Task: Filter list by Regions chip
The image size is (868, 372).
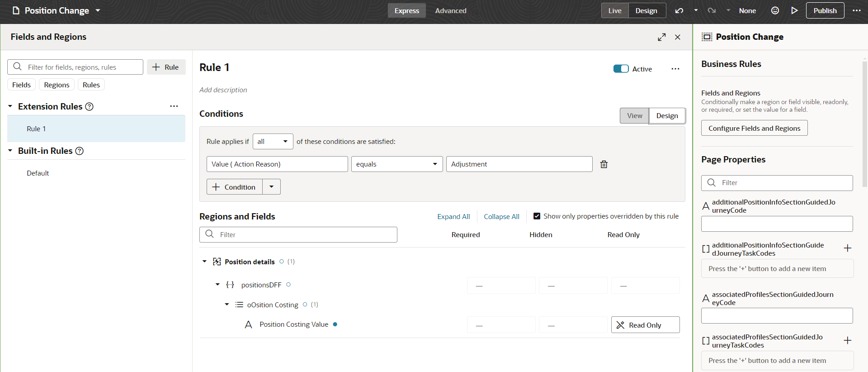Action: click(x=57, y=85)
